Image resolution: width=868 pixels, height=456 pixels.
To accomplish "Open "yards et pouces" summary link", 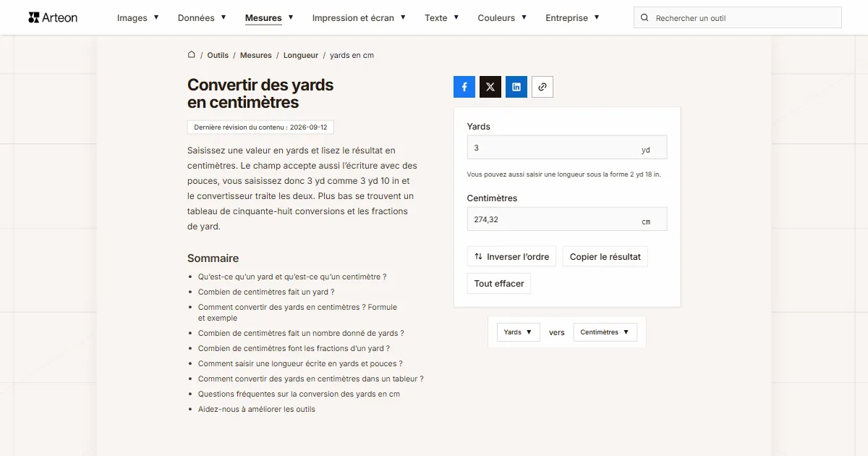I will (x=300, y=363).
